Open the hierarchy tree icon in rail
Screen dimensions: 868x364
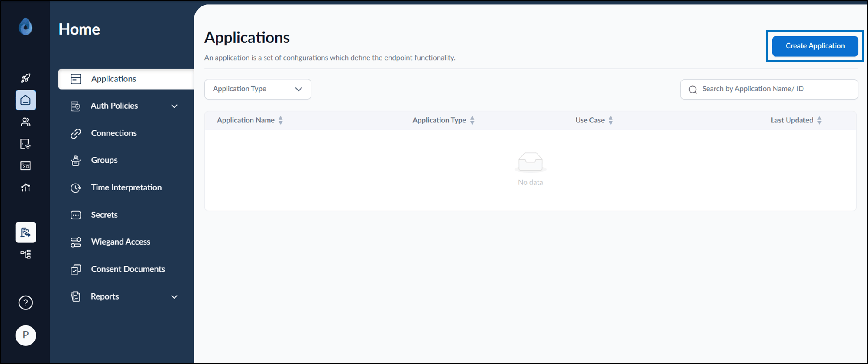click(x=26, y=254)
